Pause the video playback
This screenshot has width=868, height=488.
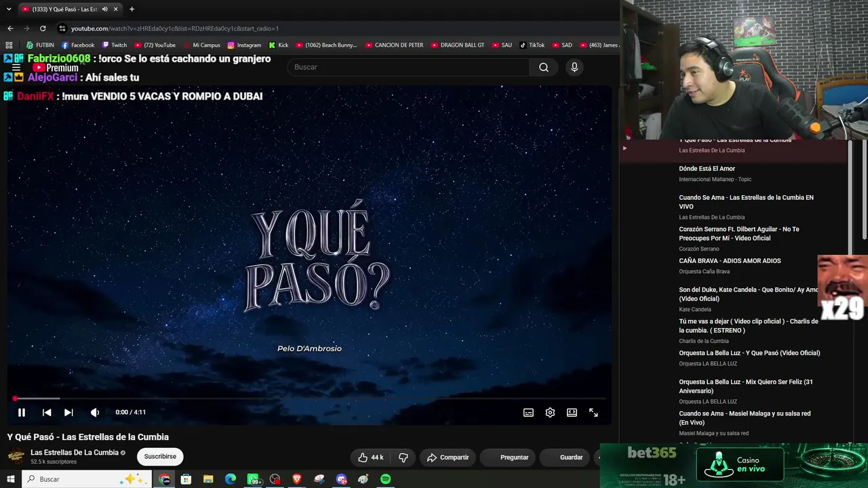pos(22,412)
